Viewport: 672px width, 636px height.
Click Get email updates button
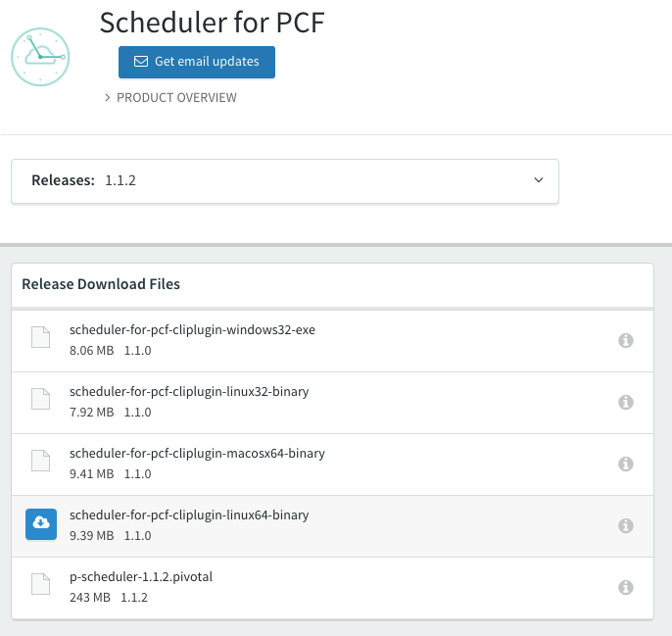point(197,62)
